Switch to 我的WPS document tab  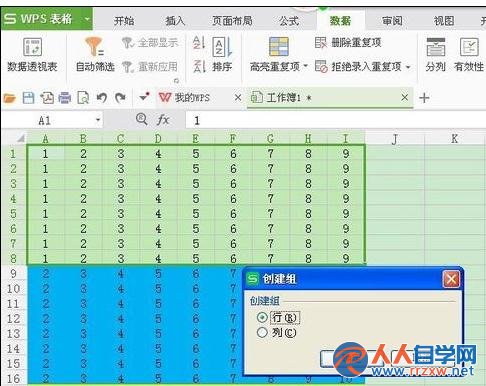(192, 98)
